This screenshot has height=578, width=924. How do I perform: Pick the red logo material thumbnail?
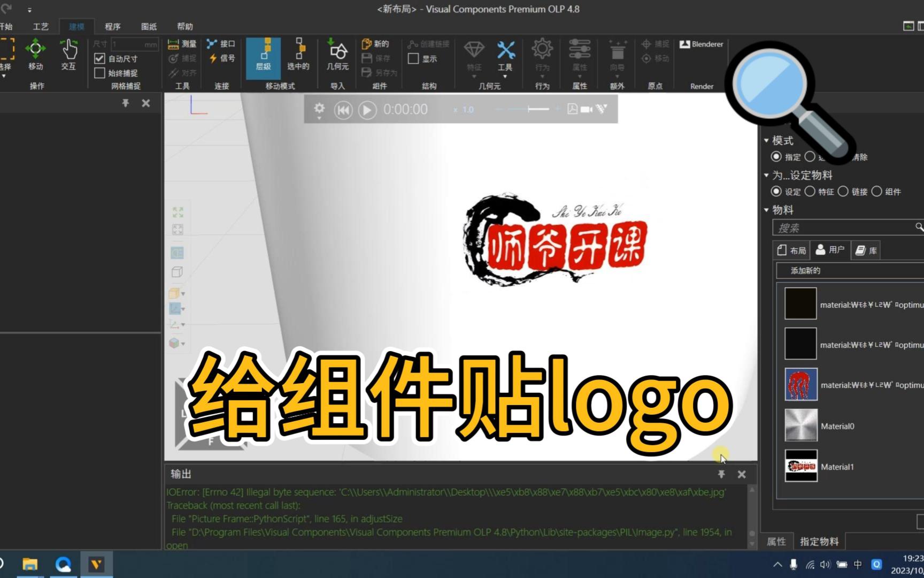coord(800,384)
